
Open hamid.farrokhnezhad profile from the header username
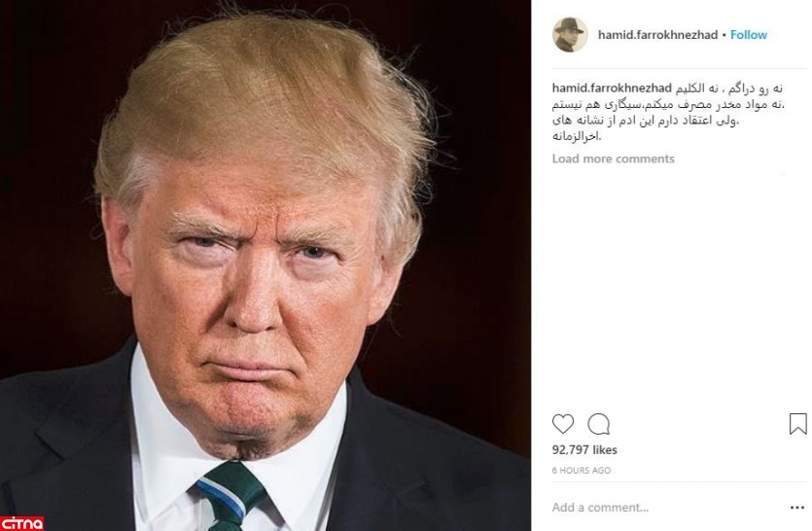coord(657,35)
